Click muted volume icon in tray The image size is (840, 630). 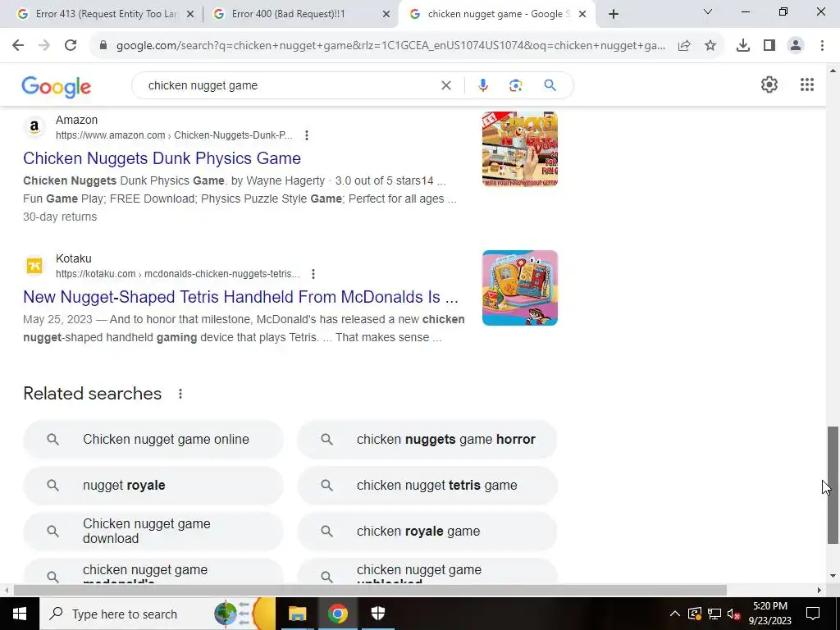click(x=734, y=614)
